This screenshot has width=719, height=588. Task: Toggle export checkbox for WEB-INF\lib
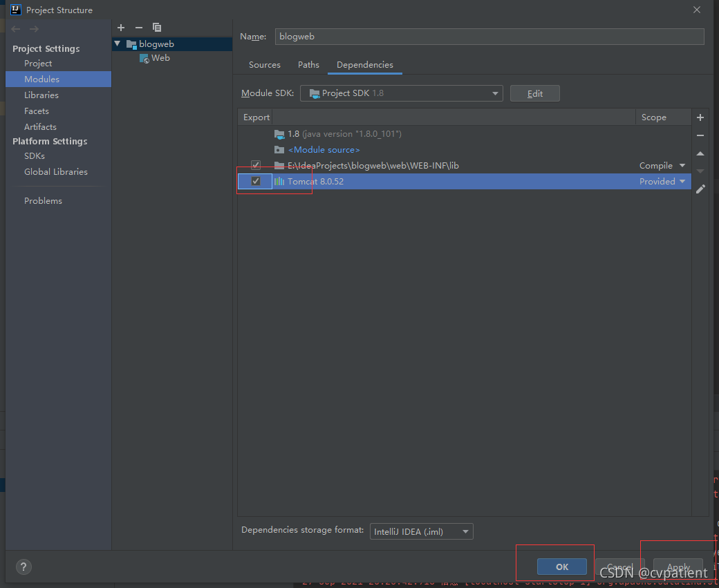tap(256, 165)
